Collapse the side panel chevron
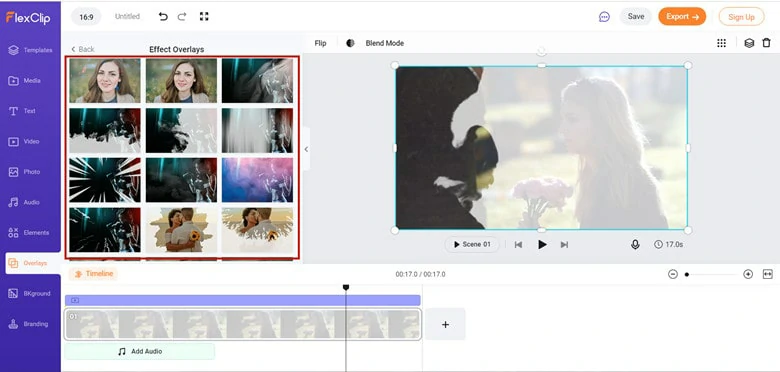The width and height of the screenshot is (780, 372). [306, 149]
